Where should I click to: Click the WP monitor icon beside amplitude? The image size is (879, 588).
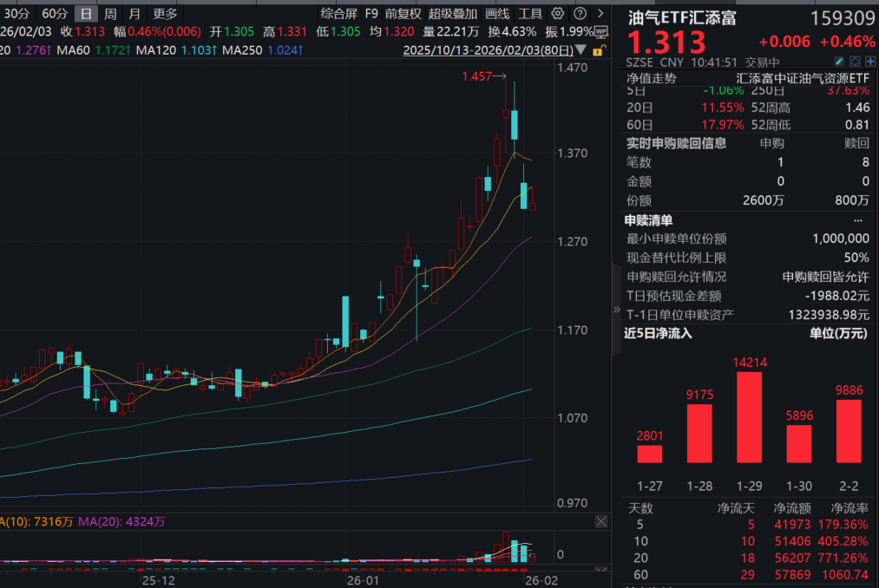pos(601,32)
